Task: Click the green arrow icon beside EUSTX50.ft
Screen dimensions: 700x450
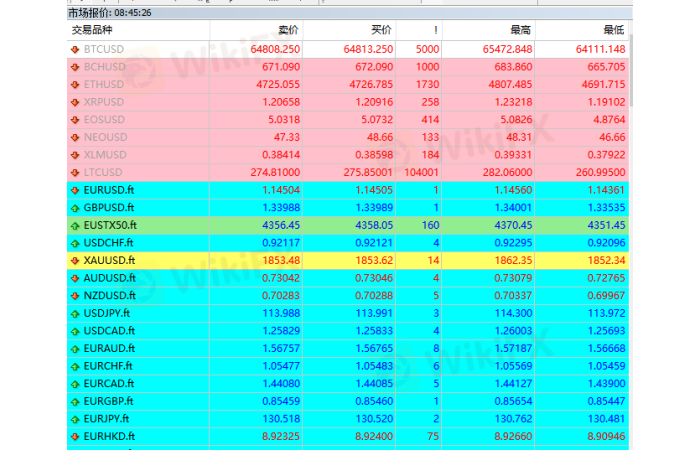Action: [x=75, y=225]
